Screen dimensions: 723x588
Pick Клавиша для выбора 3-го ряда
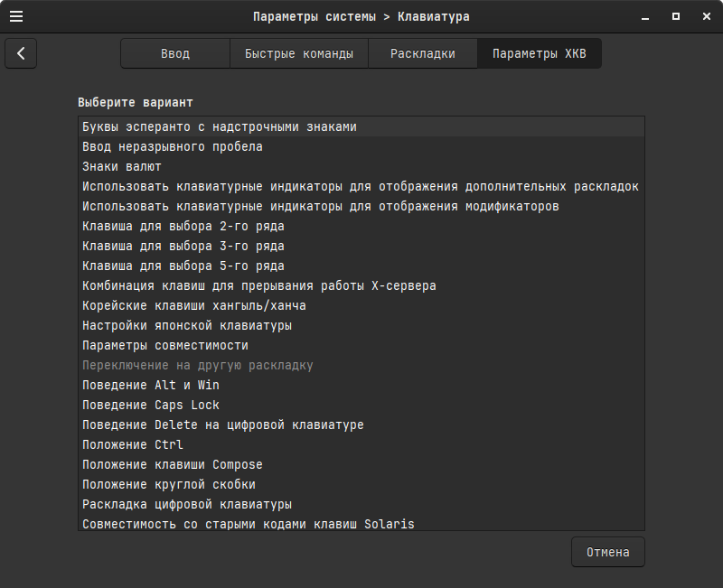[183, 247]
